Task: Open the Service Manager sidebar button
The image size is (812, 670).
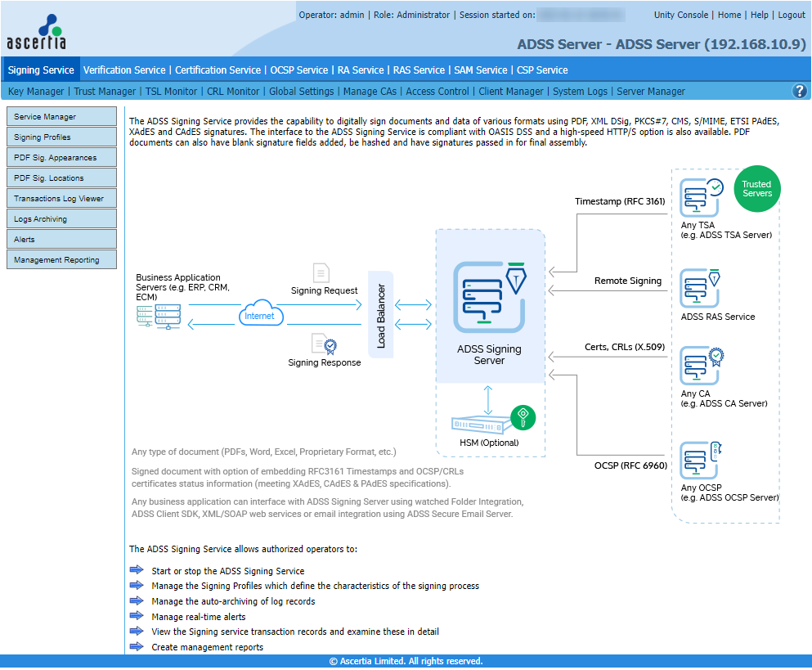Action: point(61,117)
